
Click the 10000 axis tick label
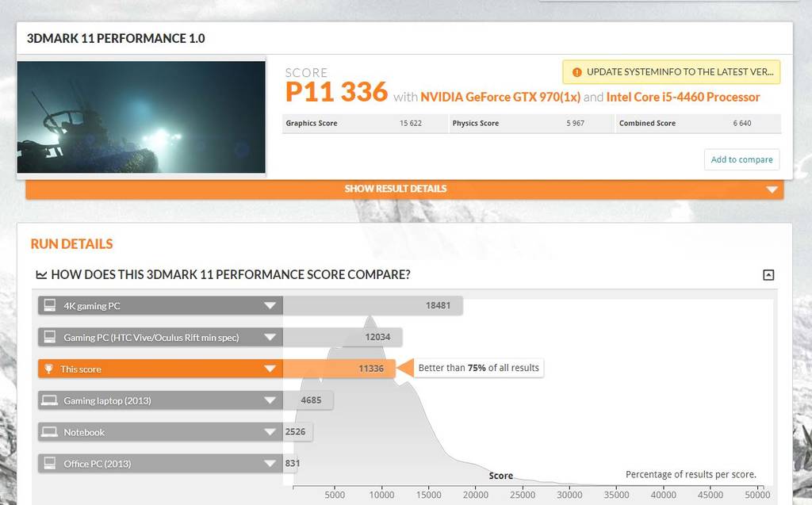[381, 495]
